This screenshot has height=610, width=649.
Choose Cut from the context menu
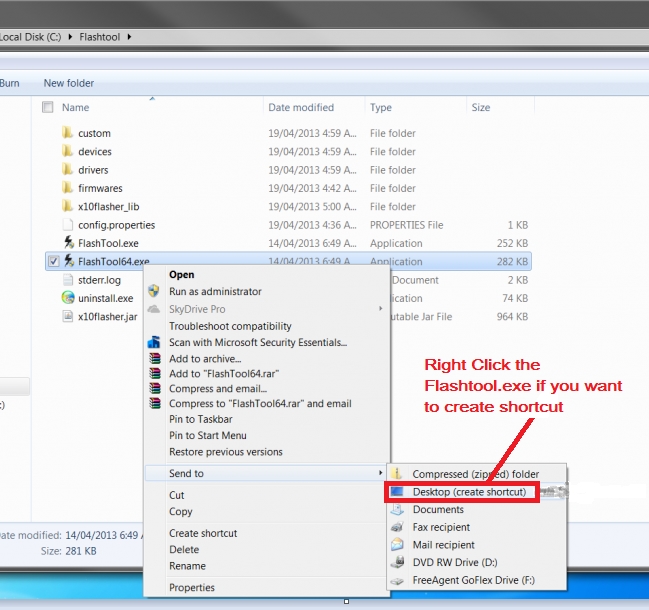[177, 495]
